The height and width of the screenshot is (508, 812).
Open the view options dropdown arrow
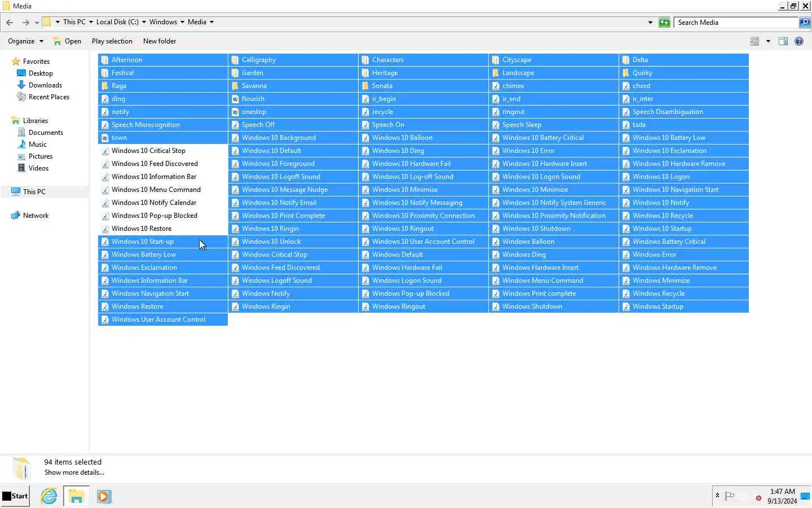[768, 41]
